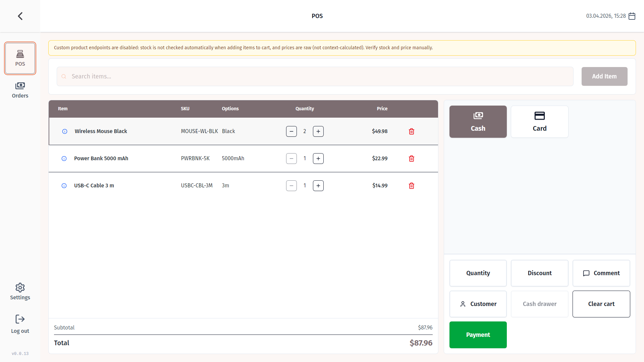The height and width of the screenshot is (362, 644).
Task: Focus the Search items field
Action: (315, 76)
